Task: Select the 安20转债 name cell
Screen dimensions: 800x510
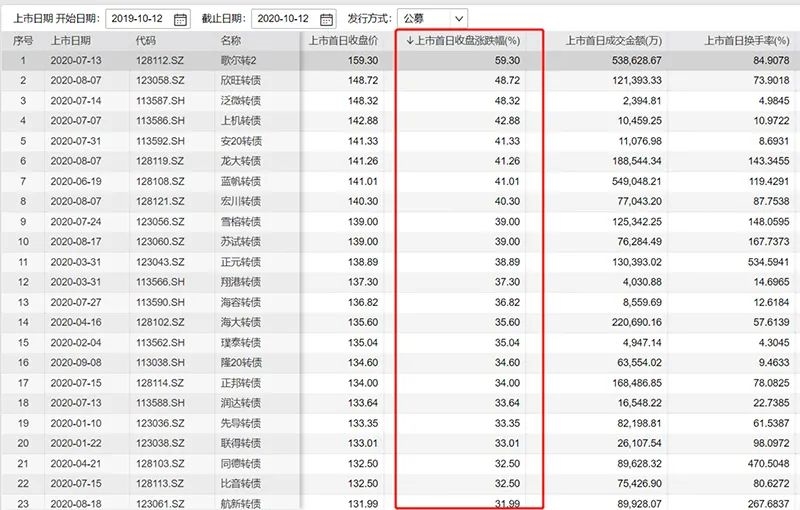Action: pos(241,141)
